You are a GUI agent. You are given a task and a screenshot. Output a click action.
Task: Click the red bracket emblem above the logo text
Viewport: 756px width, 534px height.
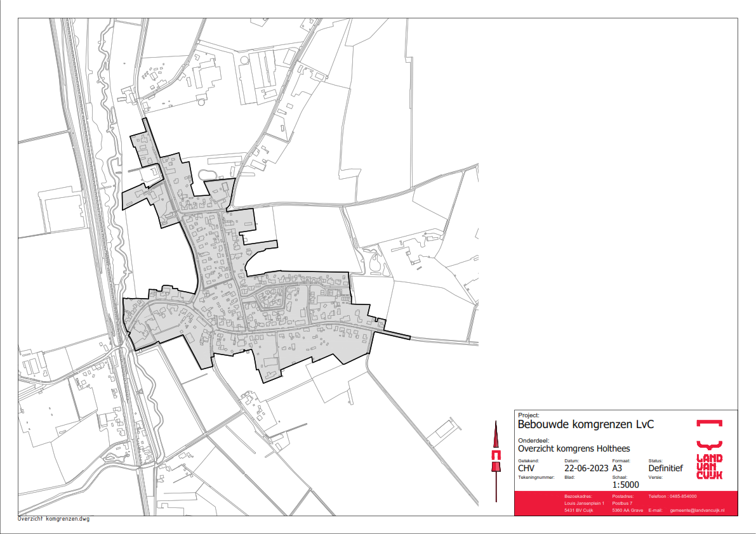(x=709, y=423)
